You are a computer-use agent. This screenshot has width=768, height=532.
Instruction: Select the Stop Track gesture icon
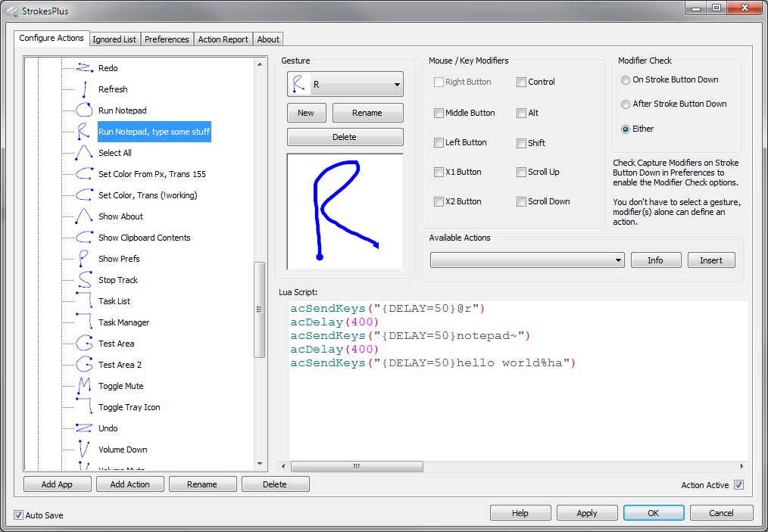(84, 280)
